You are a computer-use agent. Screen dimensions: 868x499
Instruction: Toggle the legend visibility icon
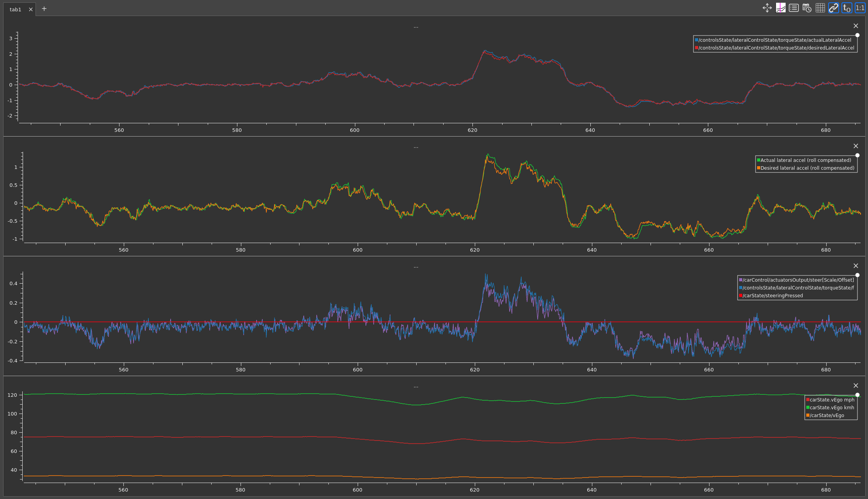(793, 8)
